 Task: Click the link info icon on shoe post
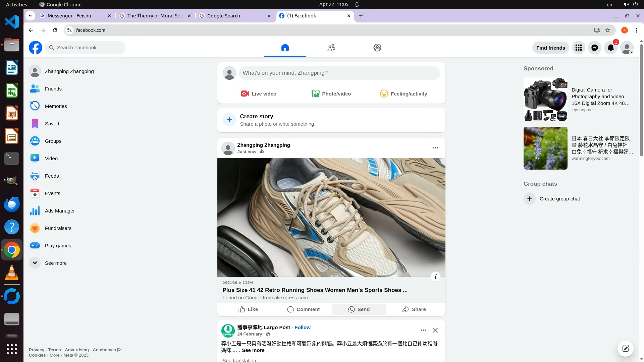(x=435, y=277)
